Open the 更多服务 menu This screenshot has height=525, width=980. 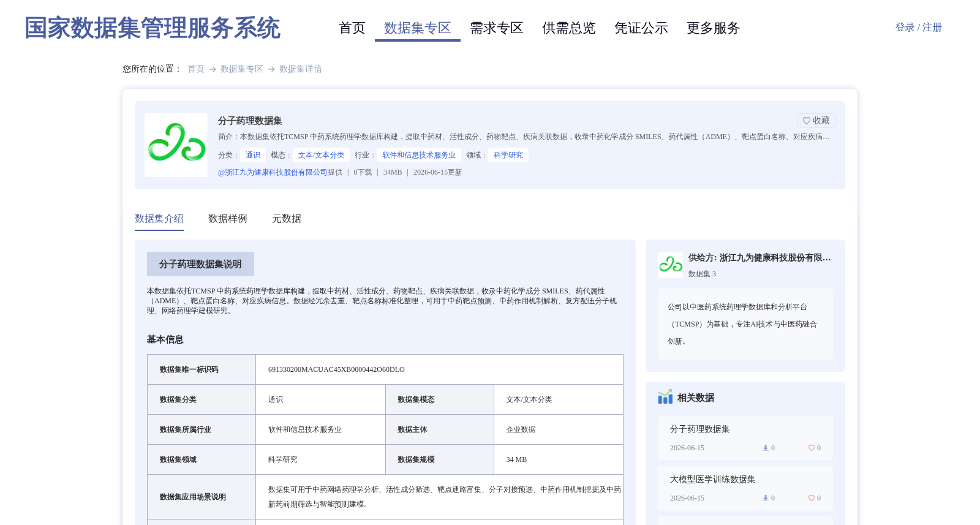pos(714,28)
